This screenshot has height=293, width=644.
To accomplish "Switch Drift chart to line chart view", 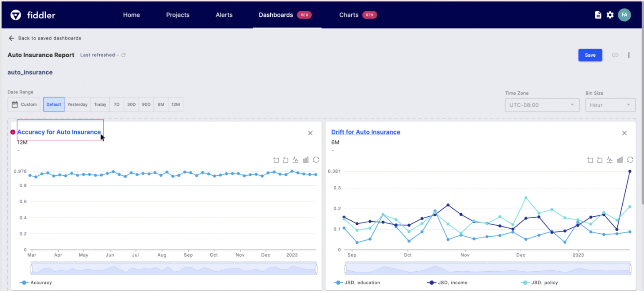I will point(610,159).
